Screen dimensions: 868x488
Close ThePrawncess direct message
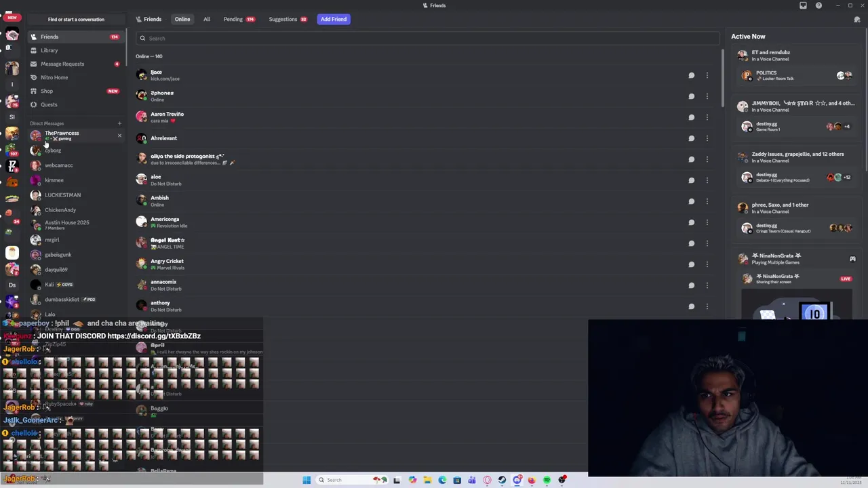[119, 136]
